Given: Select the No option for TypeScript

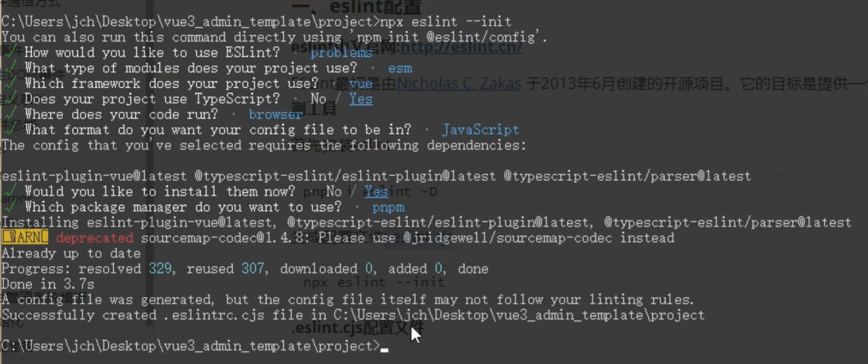Looking at the screenshot, I should (x=318, y=99).
